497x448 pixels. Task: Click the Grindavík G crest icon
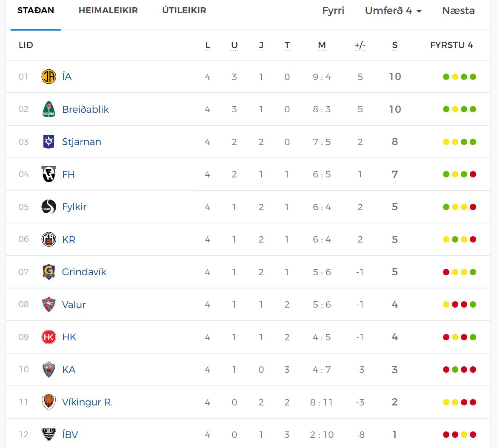(x=49, y=272)
